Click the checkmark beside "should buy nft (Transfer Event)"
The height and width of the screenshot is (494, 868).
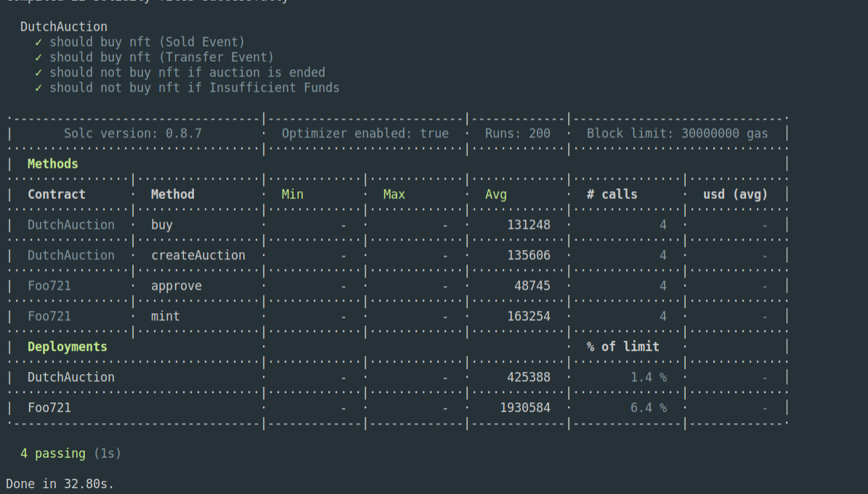click(40, 57)
